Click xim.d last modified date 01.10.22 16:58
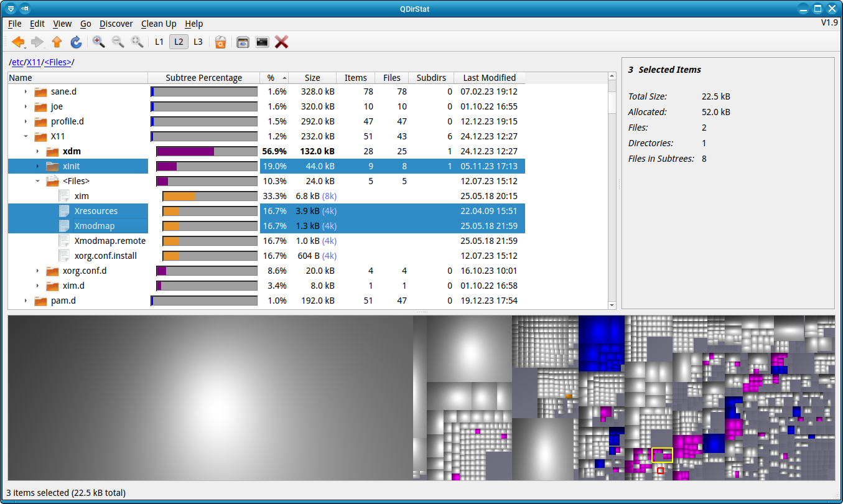 coord(489,286)
